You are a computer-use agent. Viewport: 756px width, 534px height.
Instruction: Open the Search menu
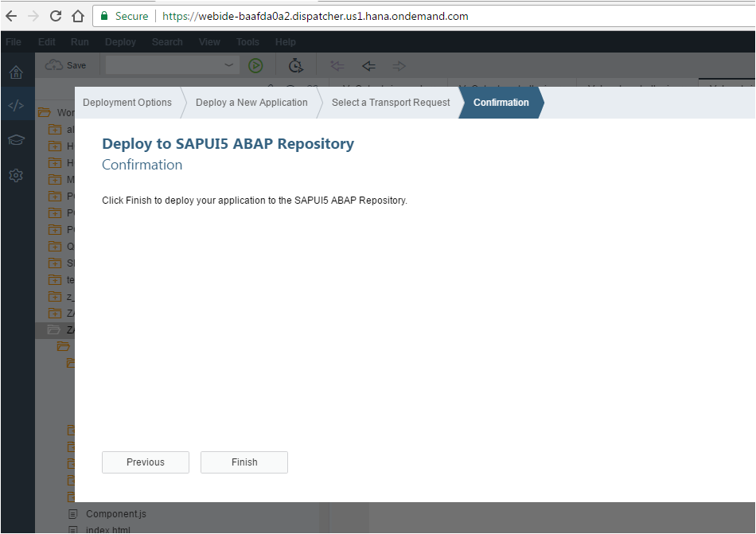[167, 42]
